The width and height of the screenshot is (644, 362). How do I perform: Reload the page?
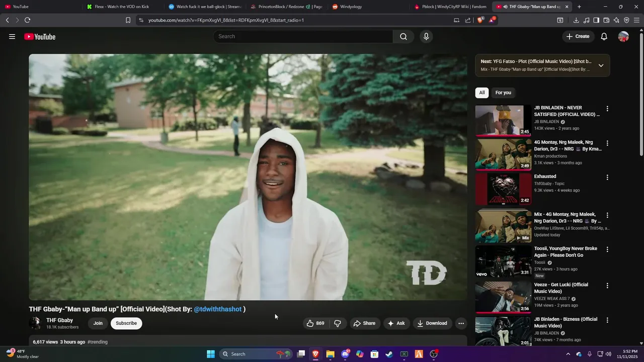click(x=27, y=20)
